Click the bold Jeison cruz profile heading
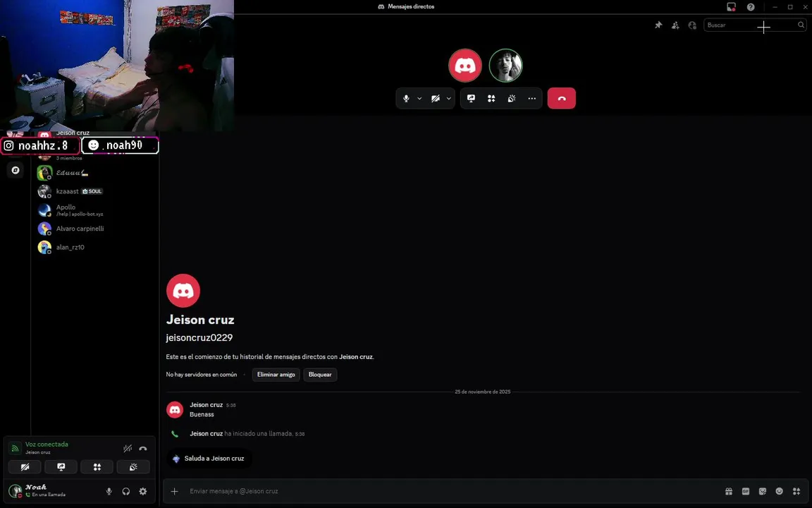812x508 pixels. coord(200,320)
